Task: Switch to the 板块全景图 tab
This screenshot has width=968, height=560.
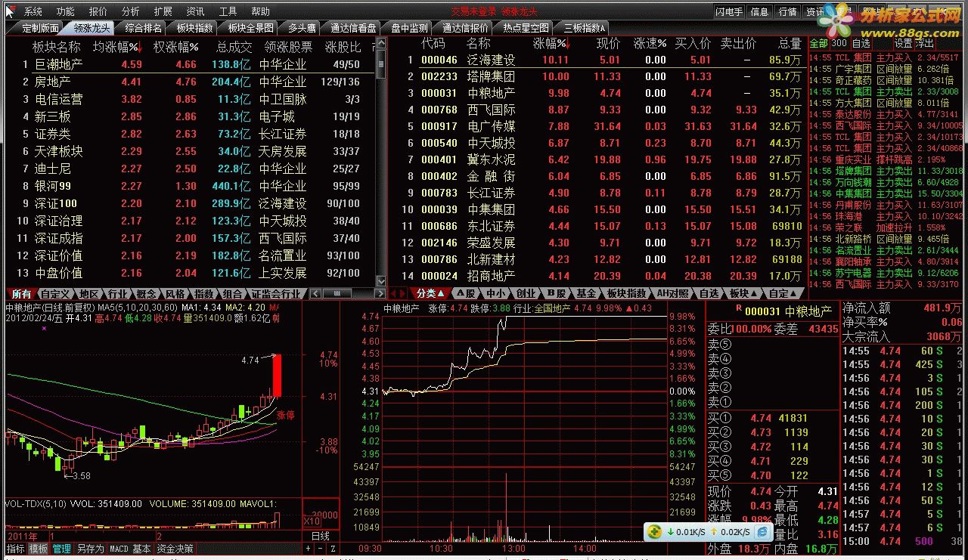Action: click(251, 27)
